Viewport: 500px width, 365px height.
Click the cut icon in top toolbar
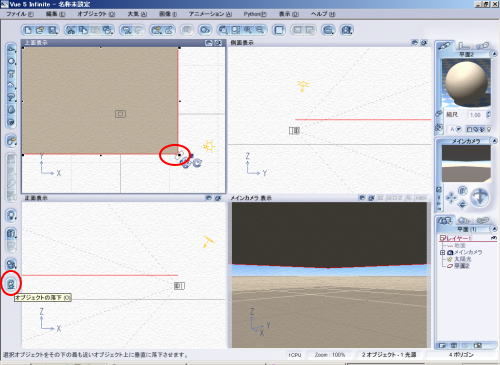(x=71, y=30)
